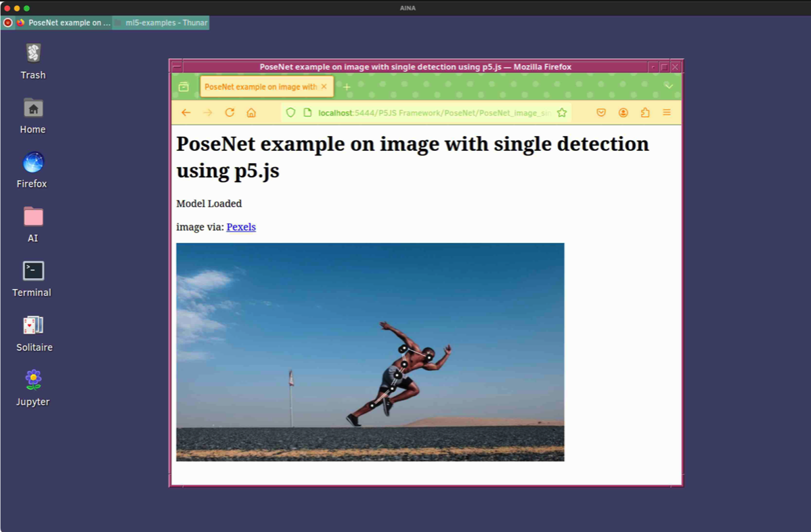Switch to ml5-examples Thunar taskbar item
Viewport: 811px width, 532px height.
point(161,23)
